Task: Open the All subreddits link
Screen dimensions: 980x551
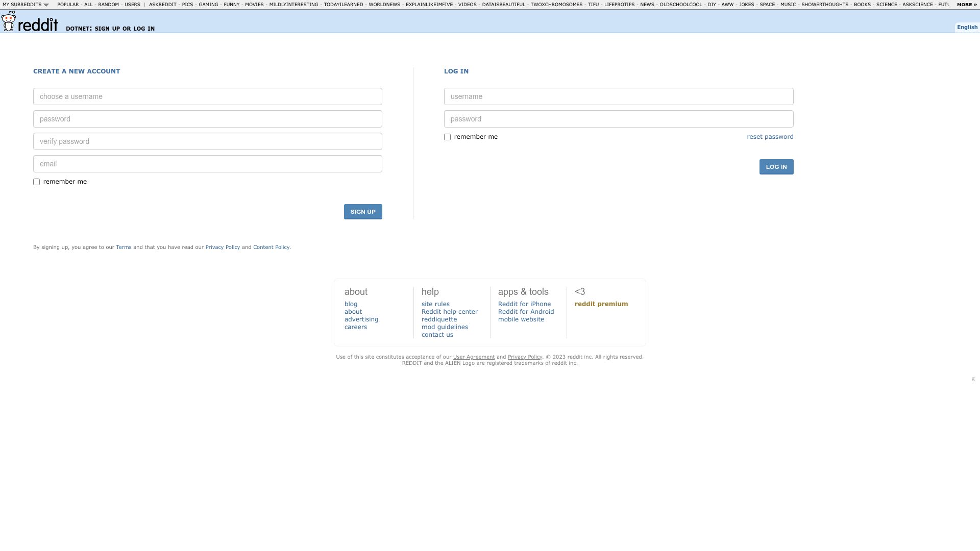Action: pos(88,5)
